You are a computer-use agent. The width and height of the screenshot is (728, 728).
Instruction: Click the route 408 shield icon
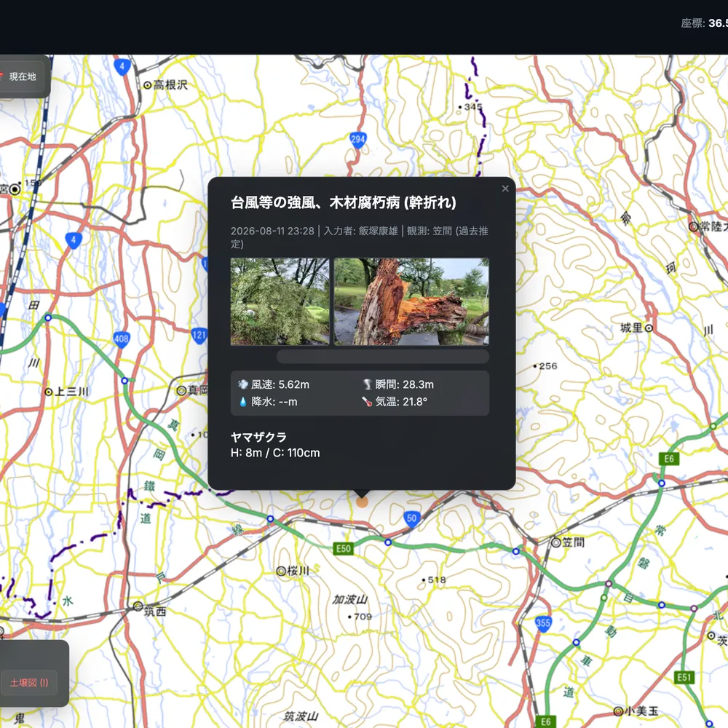(121, 339)
